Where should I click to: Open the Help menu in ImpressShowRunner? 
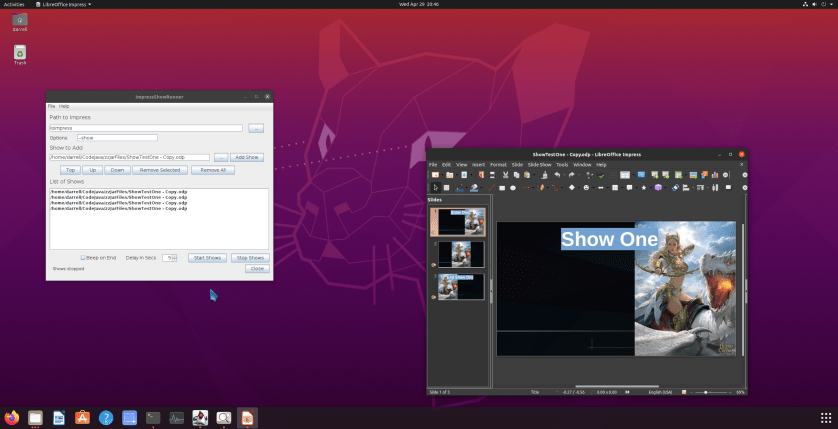64,106
